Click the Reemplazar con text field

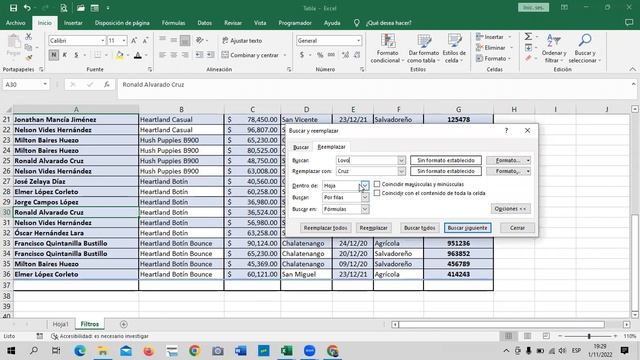pos(367,171)
